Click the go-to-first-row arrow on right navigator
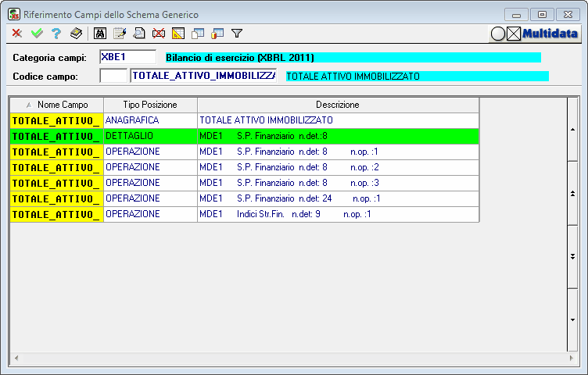The width and height of the screenshot is (588, 375). click(572, 130)
